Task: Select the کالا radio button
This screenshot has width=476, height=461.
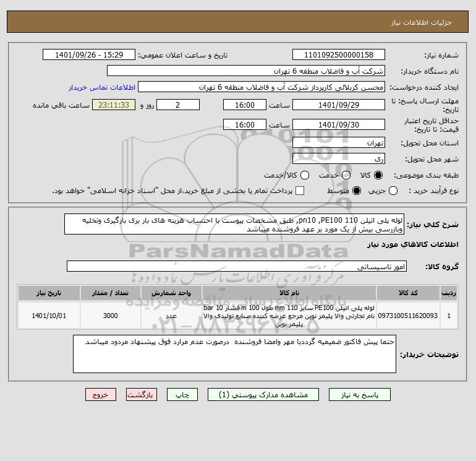Action: [x=378, y=175]
